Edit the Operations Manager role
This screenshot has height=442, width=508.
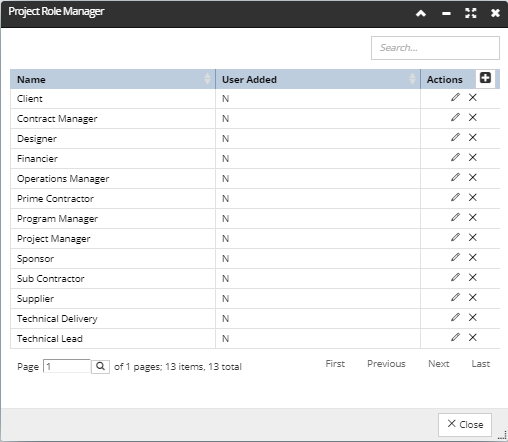(x=455, y=177)
